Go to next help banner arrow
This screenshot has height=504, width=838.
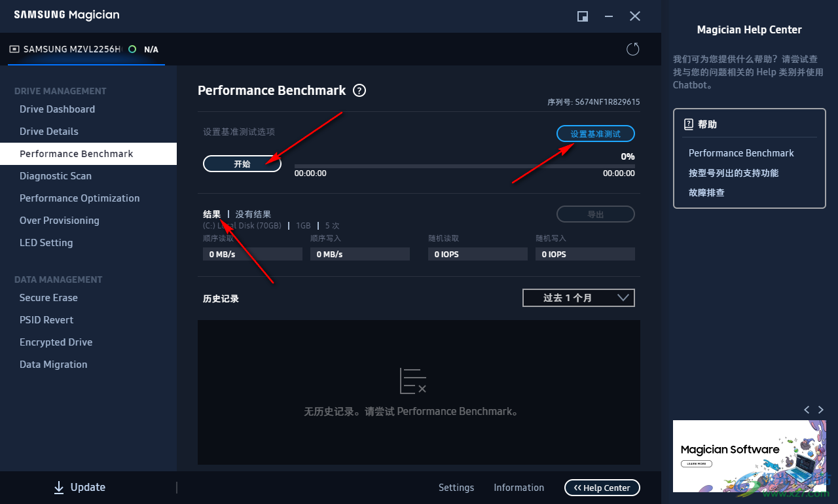pos(821,410)
